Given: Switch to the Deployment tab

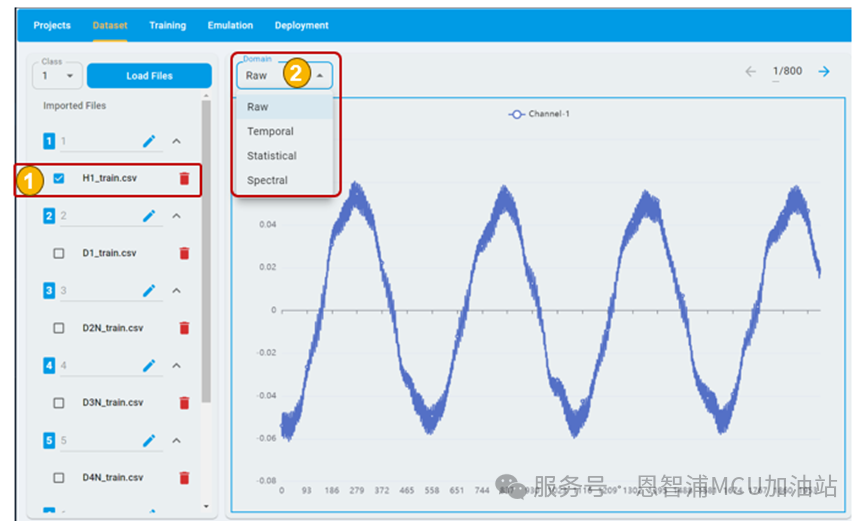Looking at the screenshot, I should coord(301,25).
